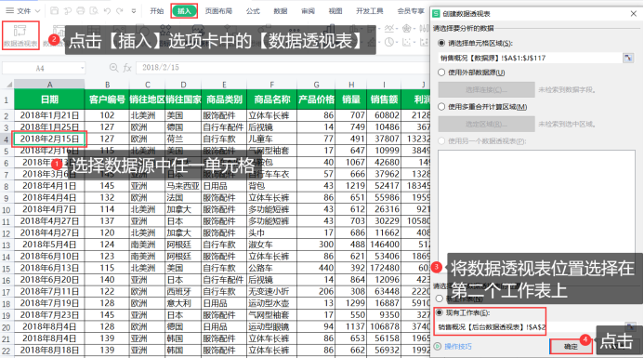This screenshot has height=358, width=644.
Task: Click the print icon in quick toolbar
Action: (x=81, y=11)
